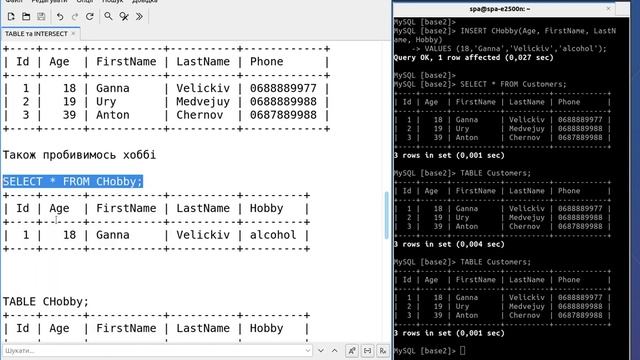Viewport: 640px width, 360px height.
Task: Click the 'Phone' header in editor table
Action: pyautogui.click(x=267, y=62)
